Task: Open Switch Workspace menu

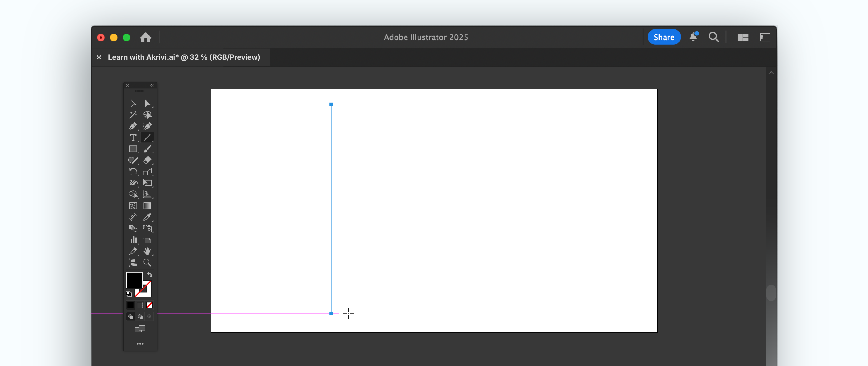Action: tap(765, 37)
